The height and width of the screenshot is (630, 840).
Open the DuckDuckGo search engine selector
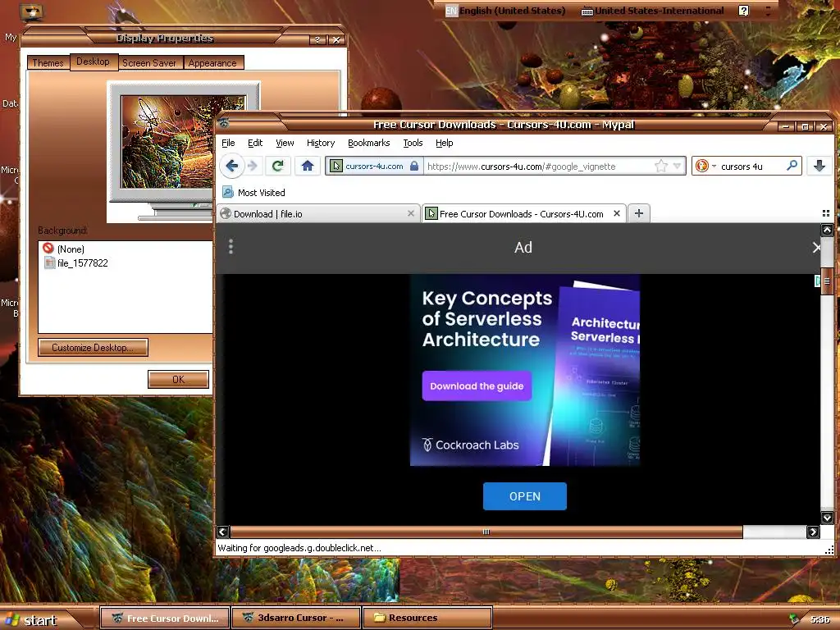pyautogui.click(x=705, y=166)
